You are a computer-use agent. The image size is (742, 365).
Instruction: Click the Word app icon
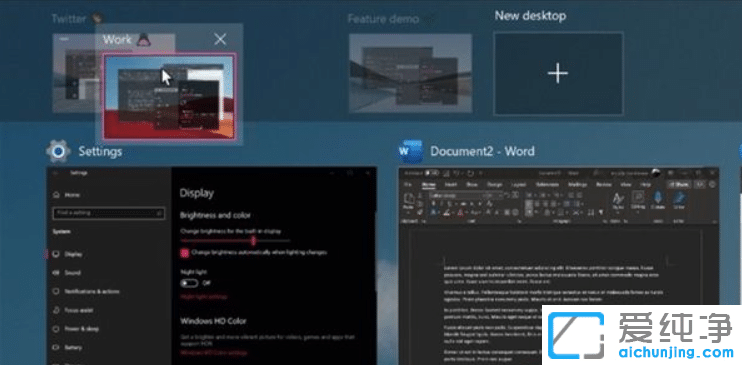click(x=410, y=151)
